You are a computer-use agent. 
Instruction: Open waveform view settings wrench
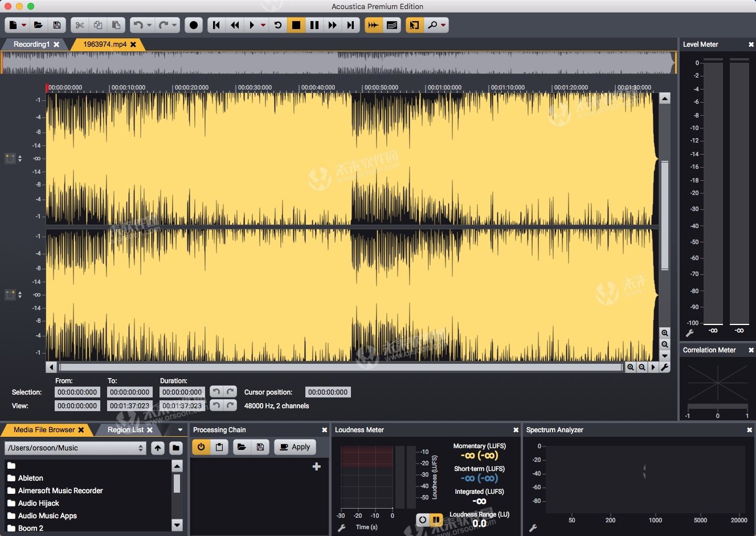click(x=665, y=367)
